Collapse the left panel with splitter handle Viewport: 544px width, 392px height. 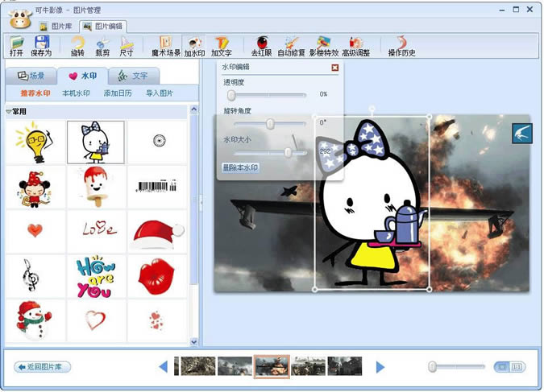[x=201, y=201]
